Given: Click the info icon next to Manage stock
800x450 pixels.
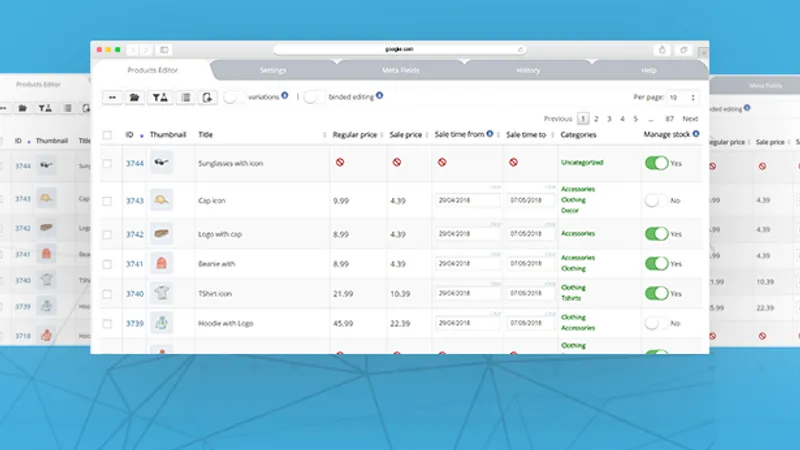Looking at the screenshot, I should click(x=696, y=134).
